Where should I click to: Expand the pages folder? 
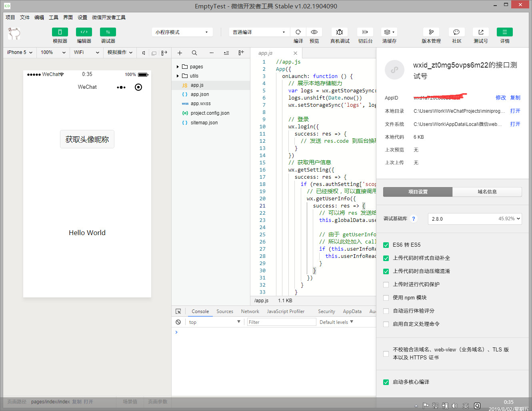point(178,67)
